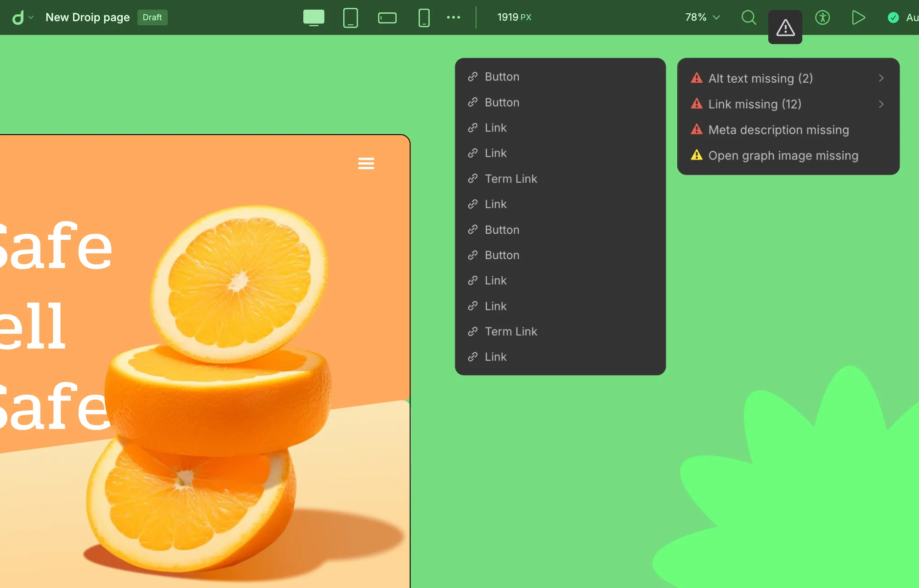Open the search magnifier icon
Screen dimensions: 919x588
click(x=749, y=17)
